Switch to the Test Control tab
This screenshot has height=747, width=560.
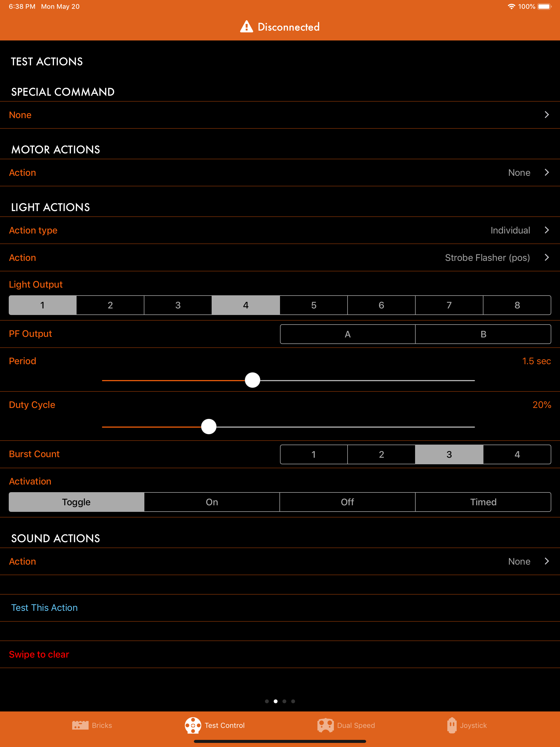click(x=214, y=725)
